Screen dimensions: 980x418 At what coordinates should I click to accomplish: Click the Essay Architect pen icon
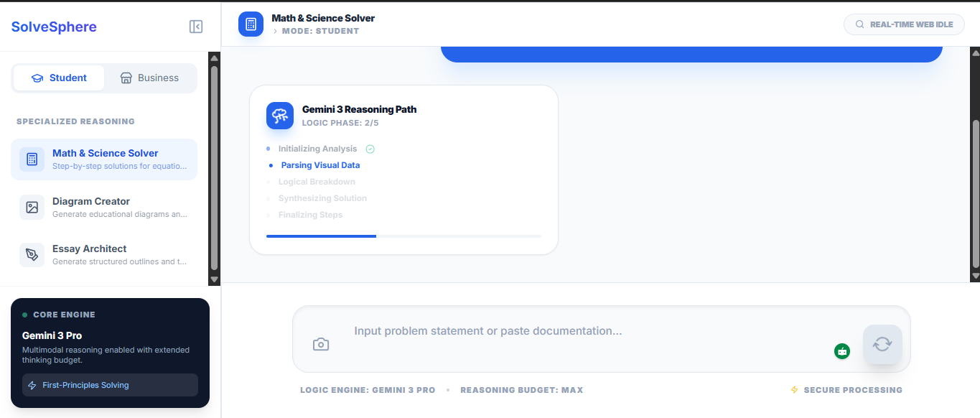point(32,255)
